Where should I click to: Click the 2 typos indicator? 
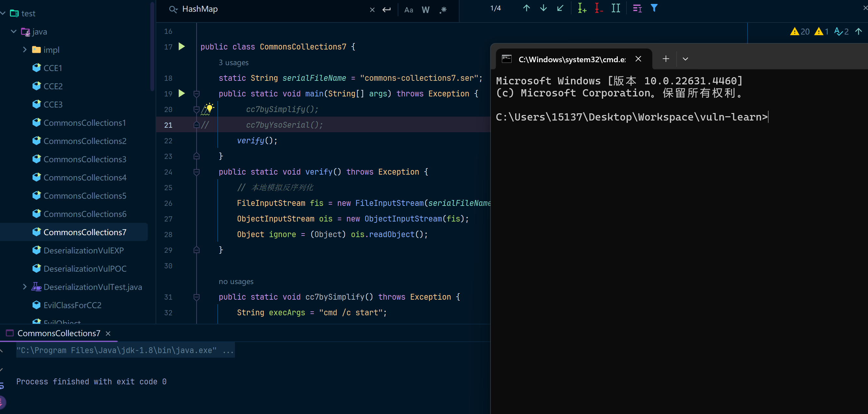[x=841, y=31]
